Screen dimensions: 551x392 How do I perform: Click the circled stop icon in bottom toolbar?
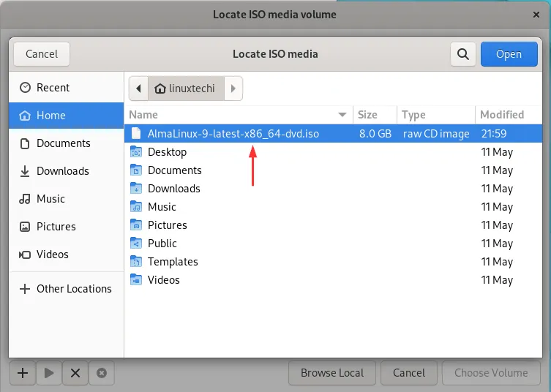102,373
